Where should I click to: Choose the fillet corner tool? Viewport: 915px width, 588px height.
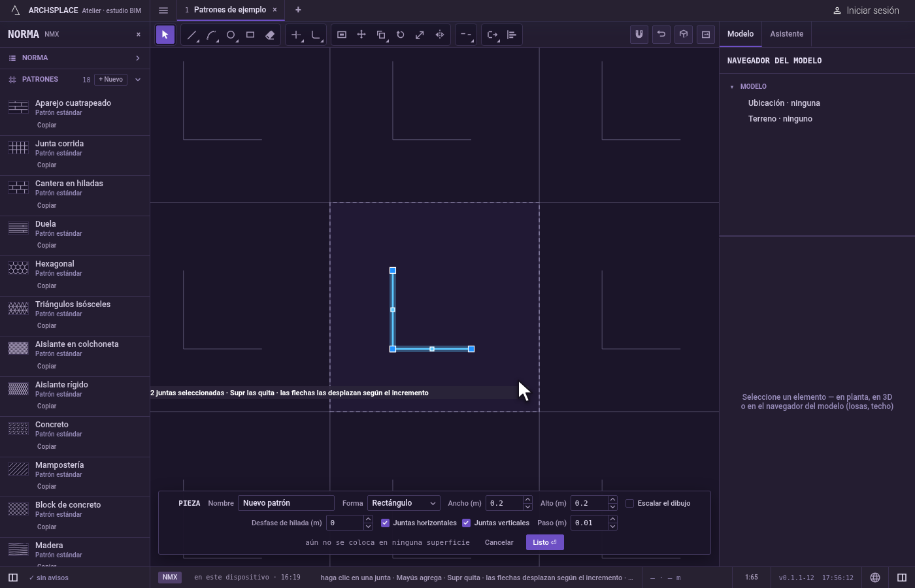tap(316, 35)
